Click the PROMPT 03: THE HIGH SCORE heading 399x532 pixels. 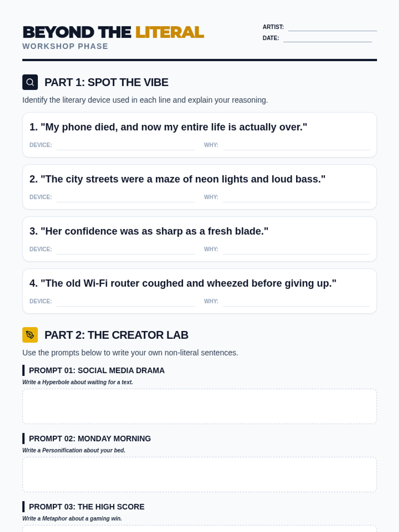coord(86,507)
